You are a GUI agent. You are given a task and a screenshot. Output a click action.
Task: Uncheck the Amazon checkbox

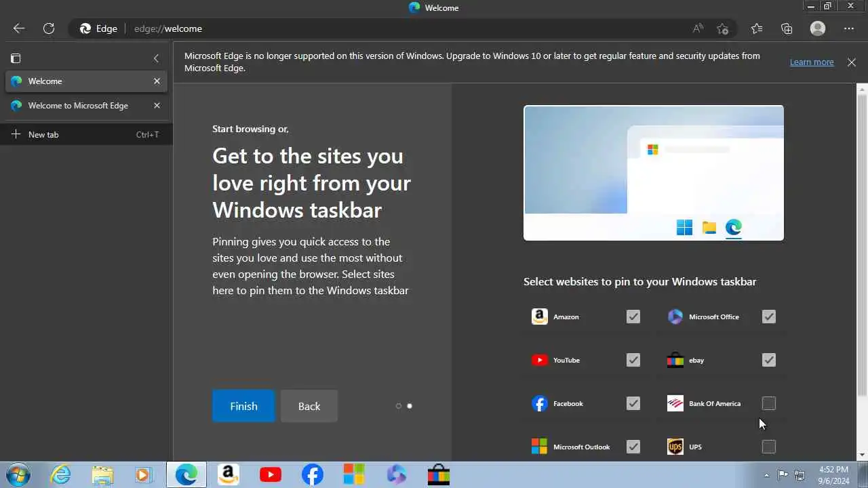633,317
